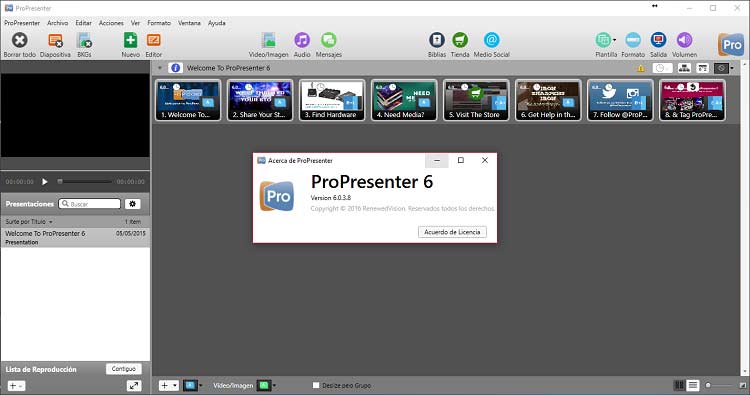Open the Volumen speaker icon
Screen dimensions: 750x395
click(x=684, y=40)
